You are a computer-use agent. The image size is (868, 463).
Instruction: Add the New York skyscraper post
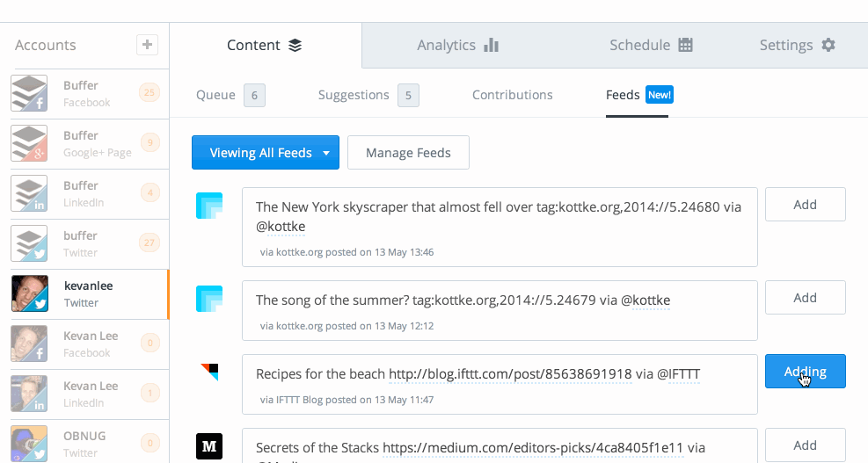(805, 205)
